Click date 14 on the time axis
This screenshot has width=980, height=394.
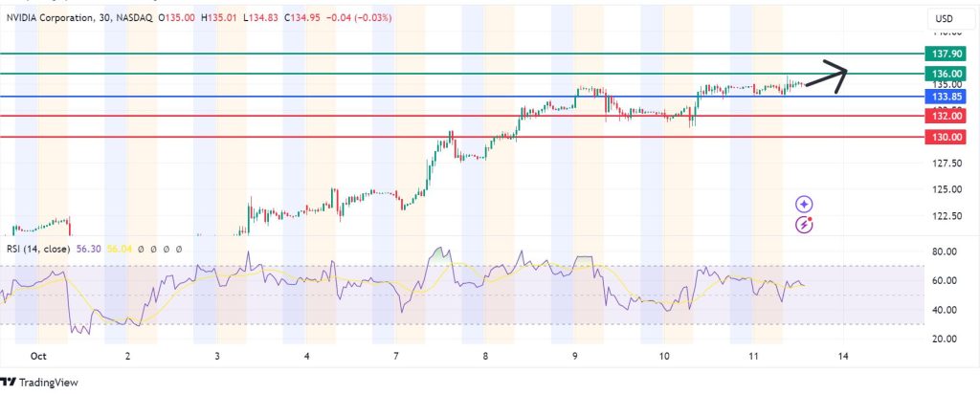tap(843, 357)
